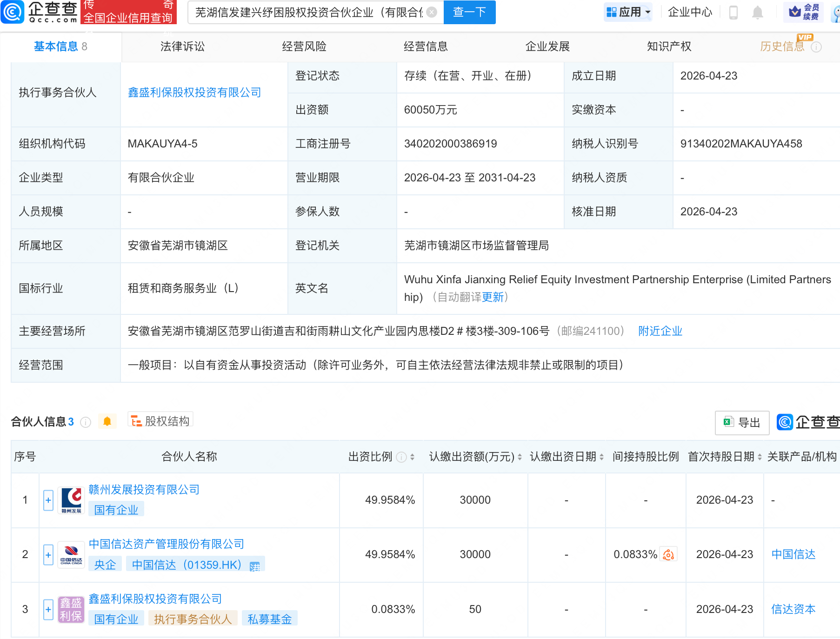Screen dimensions: 840x639
Task: Click the notification bell in the top bar
Action: coord(757,13)
